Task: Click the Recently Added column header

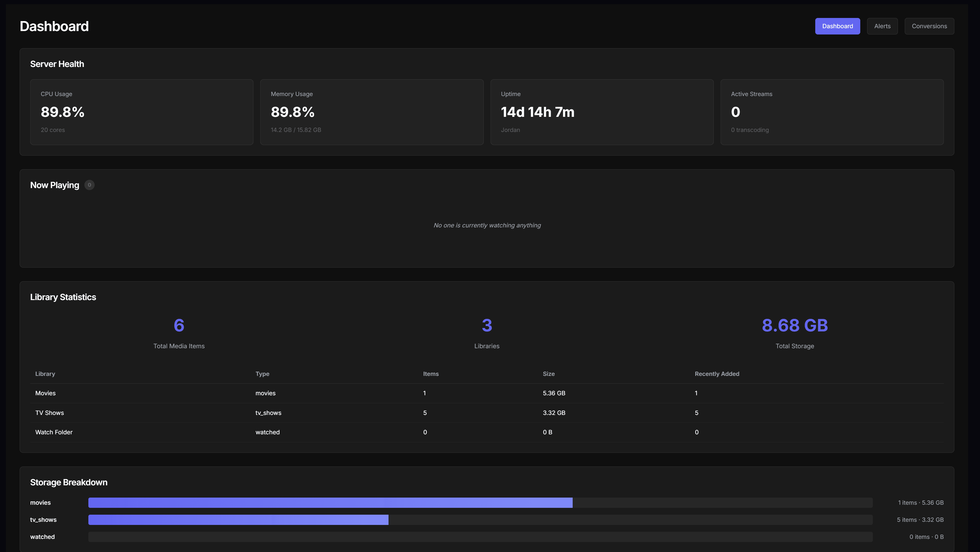Action: [717, 374]
